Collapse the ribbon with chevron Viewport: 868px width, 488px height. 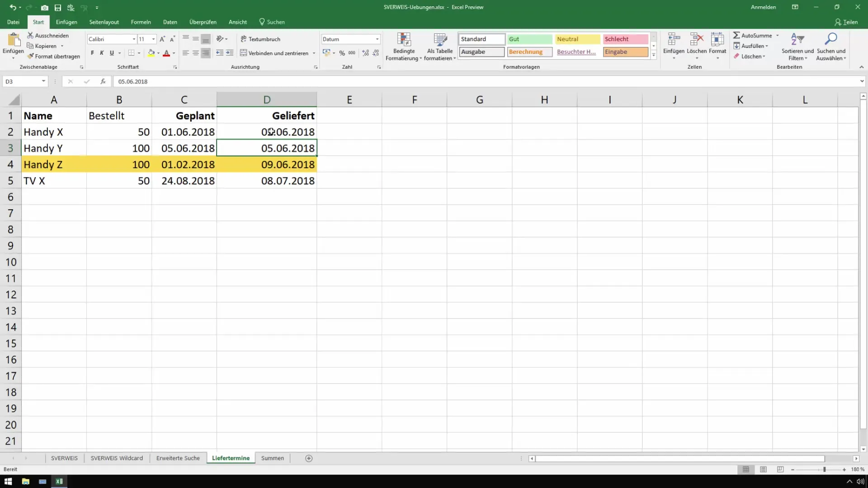(861, 67)
